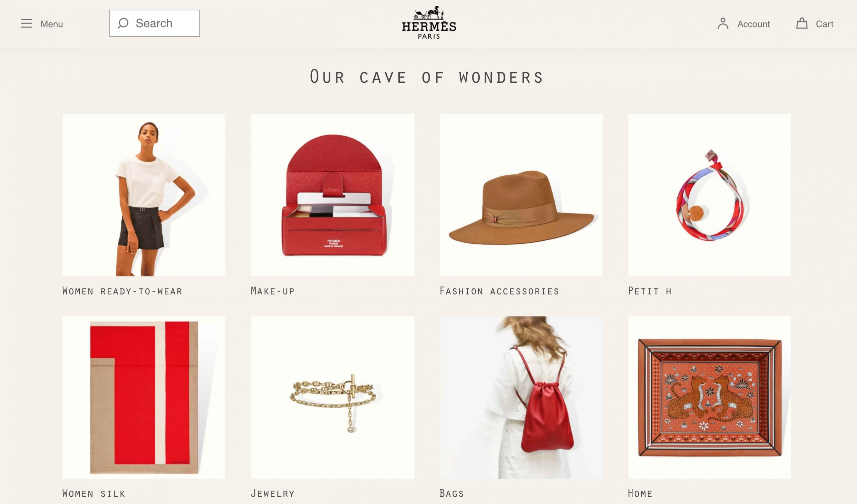
Task: Click the Petit h bracelet thumbnail
Action: (x=709, y=195)
